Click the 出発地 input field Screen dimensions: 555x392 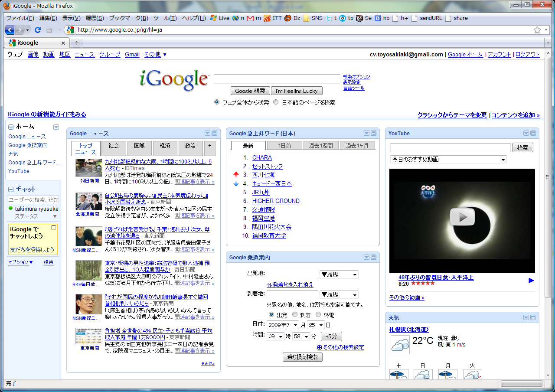[292, 274]
